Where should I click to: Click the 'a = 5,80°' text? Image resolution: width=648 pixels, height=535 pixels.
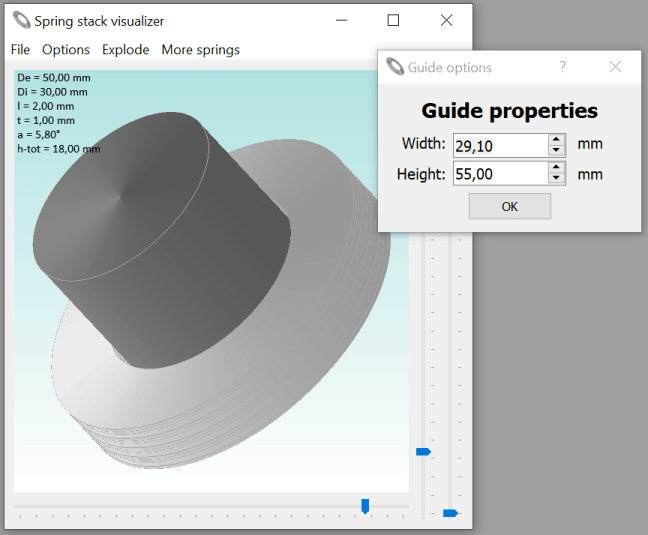tap(38, 135)
